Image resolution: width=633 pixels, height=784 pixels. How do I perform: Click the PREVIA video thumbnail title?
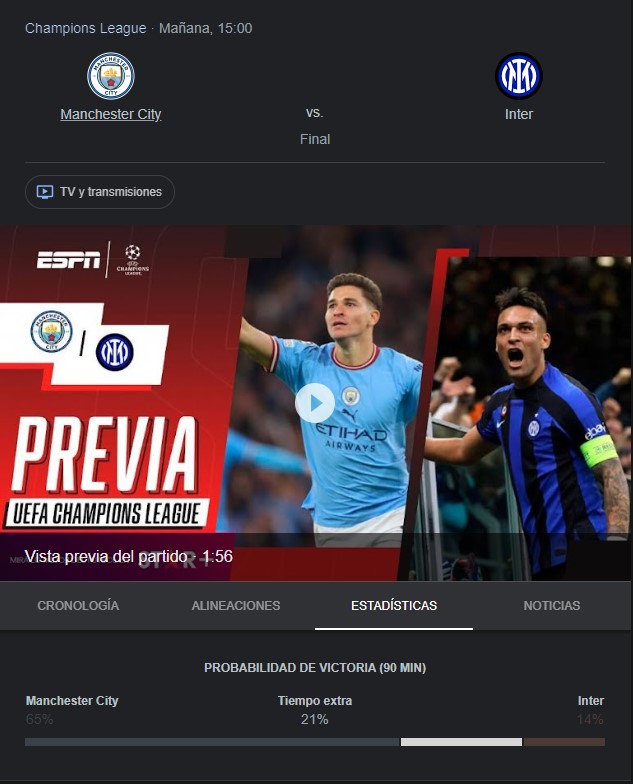point(105,454)
